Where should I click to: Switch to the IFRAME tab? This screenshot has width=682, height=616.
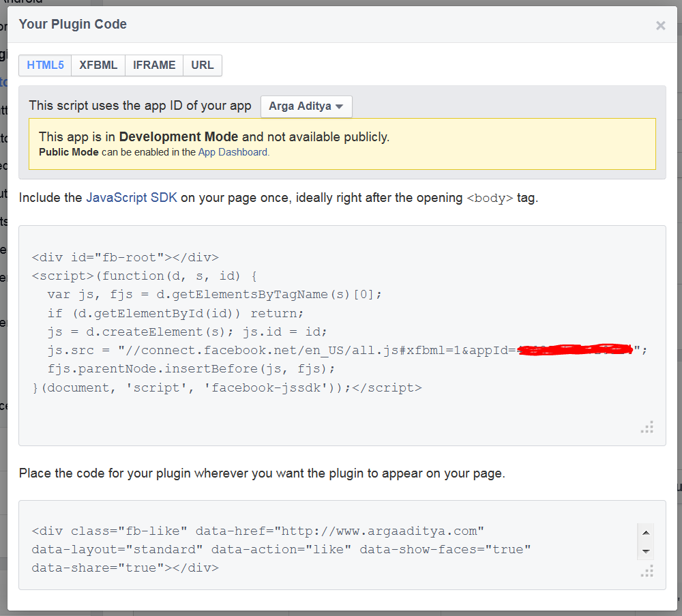pyautogui.click(x=154, y=65)
